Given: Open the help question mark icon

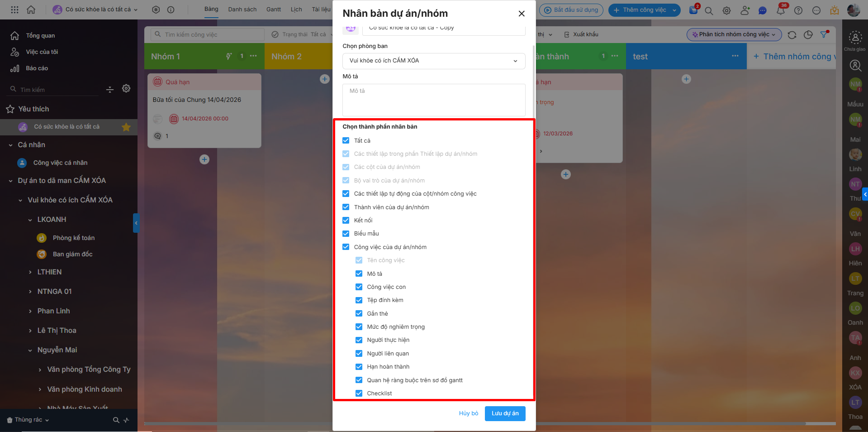Looking at the screenshot, I should pos(798,10).
